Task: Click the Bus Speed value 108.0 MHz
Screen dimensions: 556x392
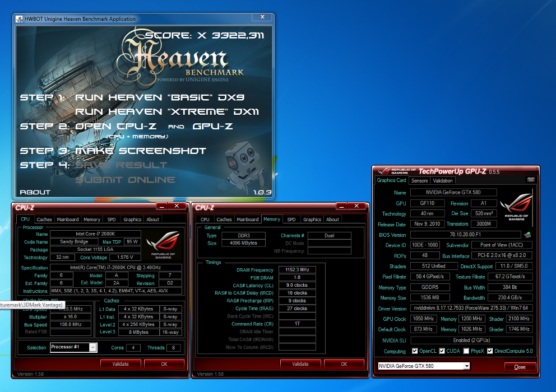Action: pos(71,325)
